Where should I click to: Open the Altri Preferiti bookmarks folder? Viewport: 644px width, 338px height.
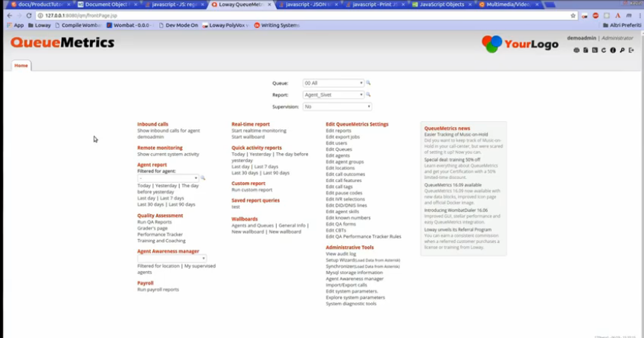622,25
